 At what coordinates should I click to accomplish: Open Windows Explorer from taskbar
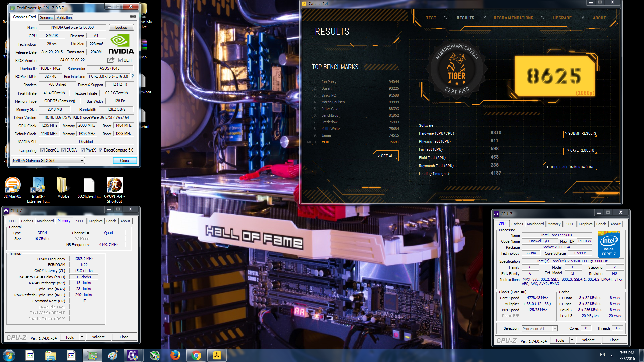pyautogui.click(x=51, y=355)
